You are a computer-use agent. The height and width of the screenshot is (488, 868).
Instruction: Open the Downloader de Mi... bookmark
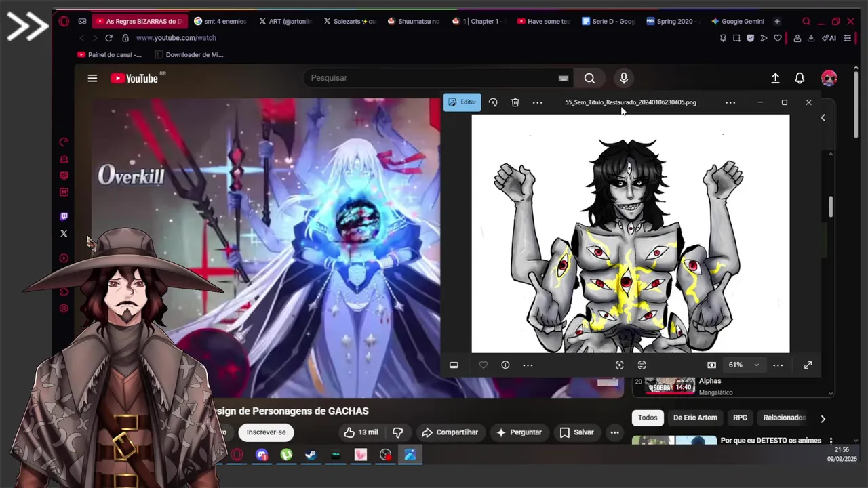pyautogui.click(x=189, y=54)
